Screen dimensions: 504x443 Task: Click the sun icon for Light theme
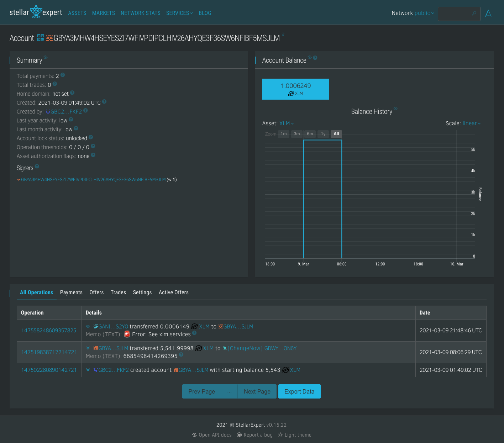(280, 435)
